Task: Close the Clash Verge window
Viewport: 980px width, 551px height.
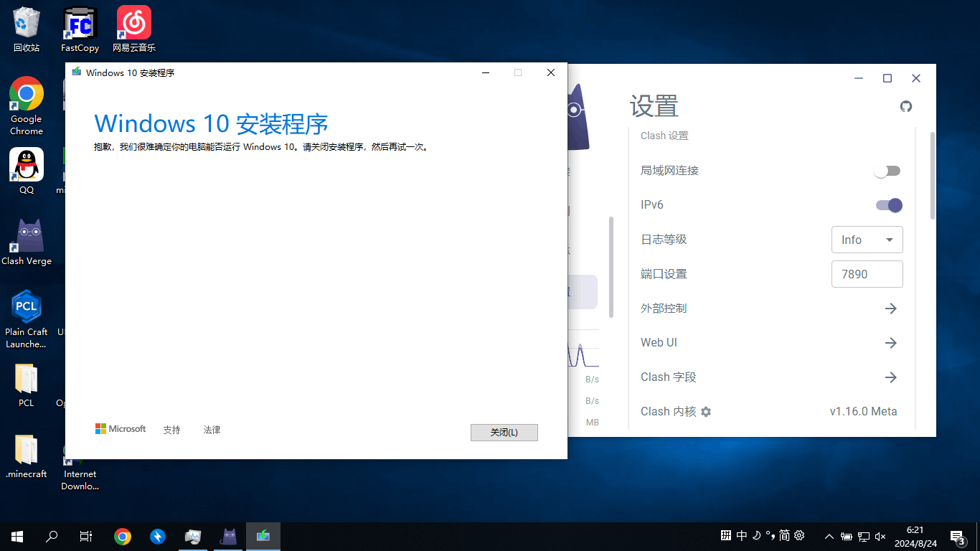Action: tap(916, 78)
